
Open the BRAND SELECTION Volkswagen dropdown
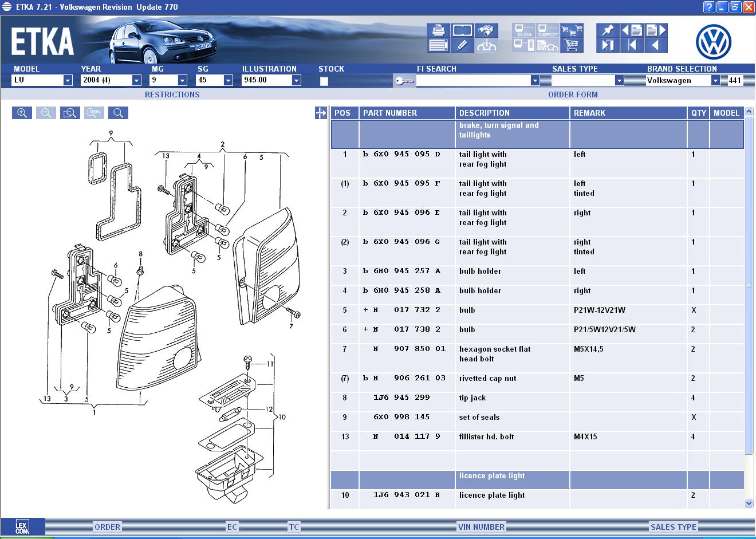715,81
